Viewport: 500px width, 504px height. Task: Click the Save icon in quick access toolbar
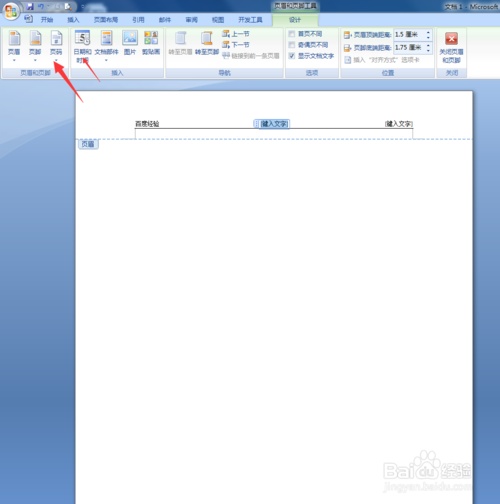[x=30, y=6]
